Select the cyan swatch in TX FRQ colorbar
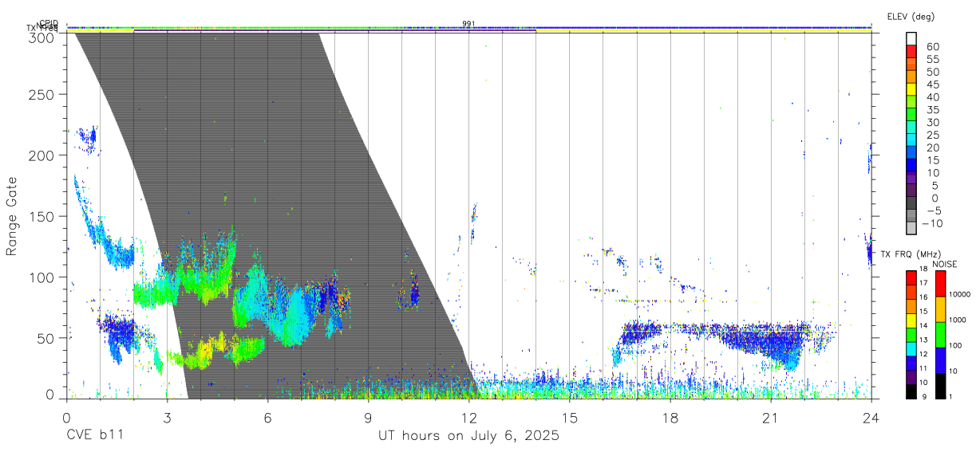Image resolution: width=980 pixels, height=452 pixels. point(911,349)
